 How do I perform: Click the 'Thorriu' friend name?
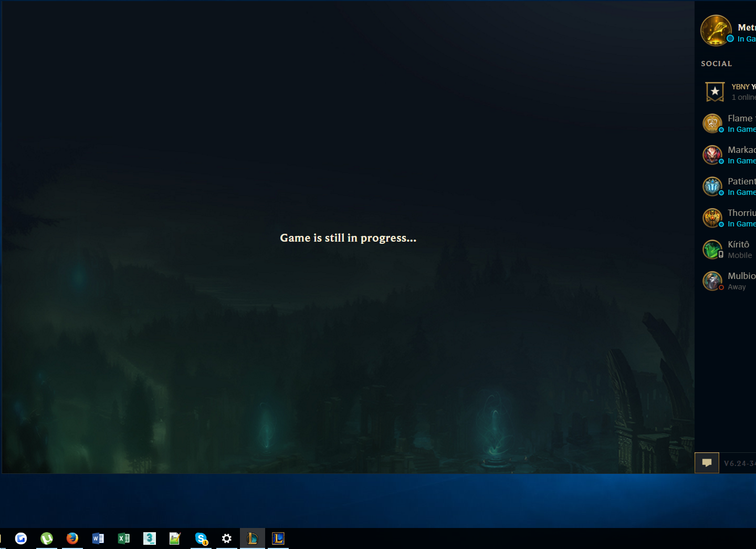pyautogui.click(x=742, y=213)
